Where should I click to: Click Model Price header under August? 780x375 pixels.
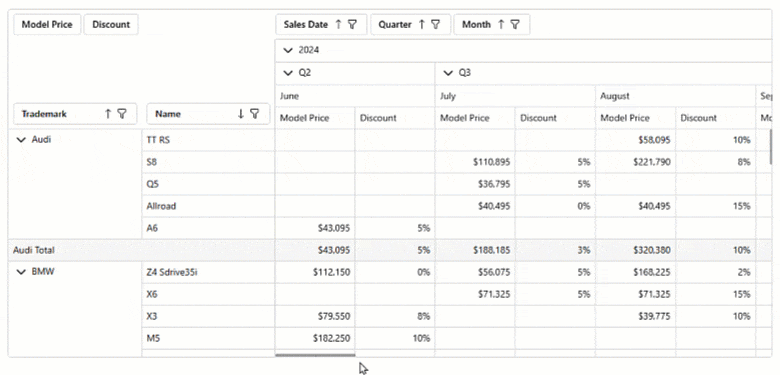point(636,118)
